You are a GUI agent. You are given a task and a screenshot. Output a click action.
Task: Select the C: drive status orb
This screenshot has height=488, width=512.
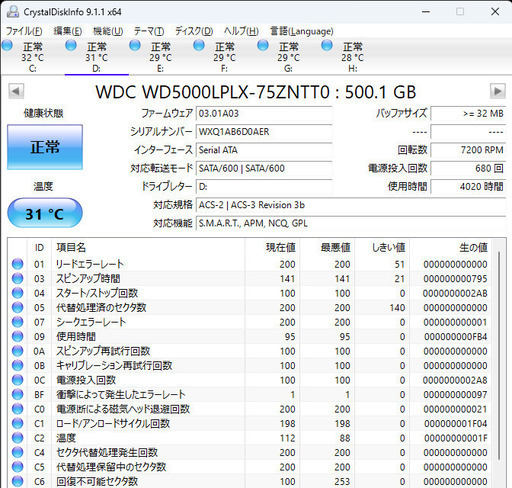(8, 46)
